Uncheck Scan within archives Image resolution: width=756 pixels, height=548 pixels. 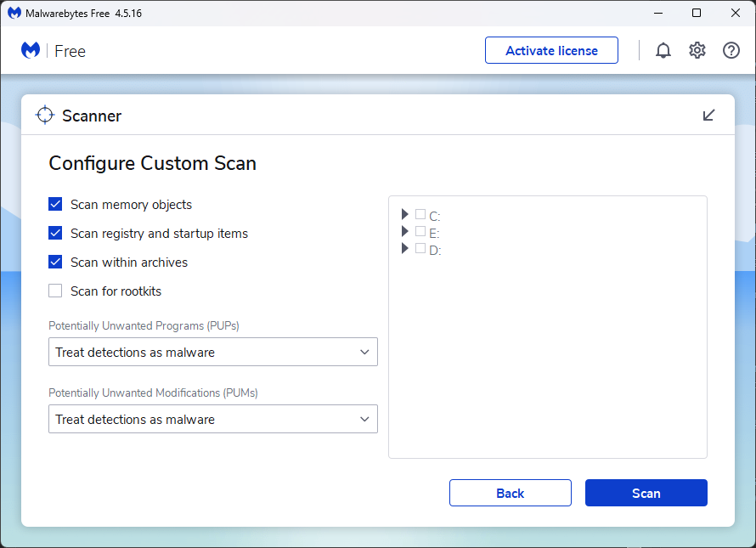55,263
